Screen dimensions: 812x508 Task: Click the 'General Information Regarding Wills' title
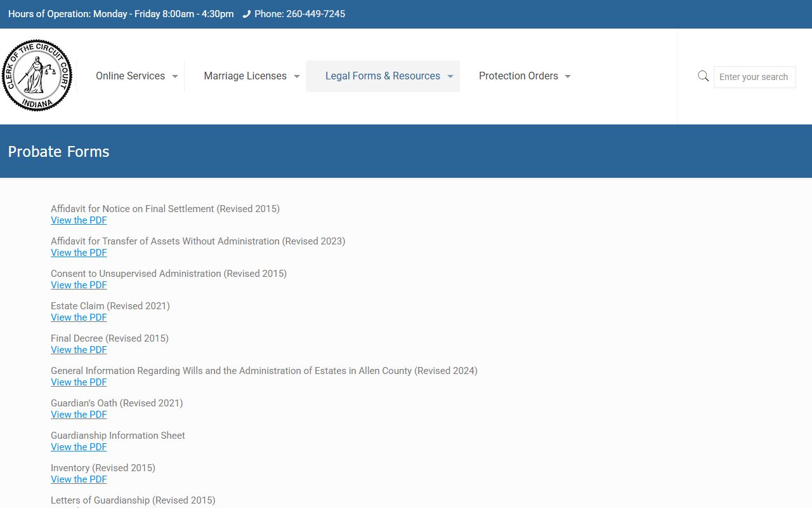pos(264,371)
